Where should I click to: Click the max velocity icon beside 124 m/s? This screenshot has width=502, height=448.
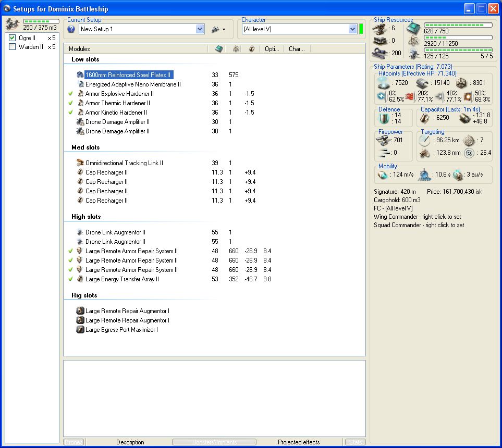[383, 175]
